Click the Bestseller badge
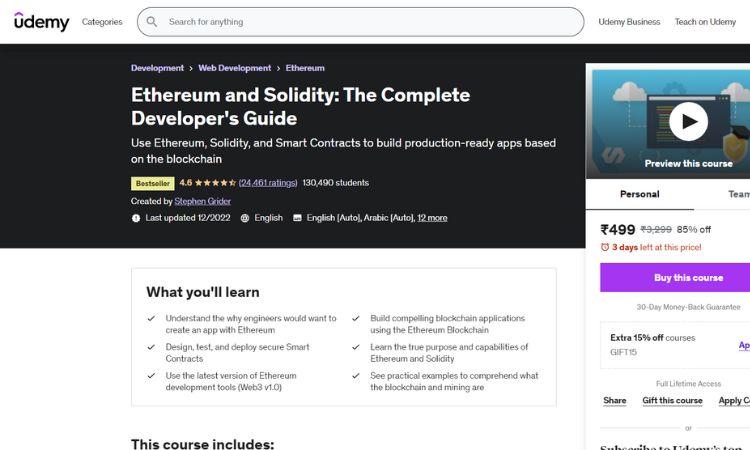The height and width of the screenshot is (450, 750). point(153,183)
